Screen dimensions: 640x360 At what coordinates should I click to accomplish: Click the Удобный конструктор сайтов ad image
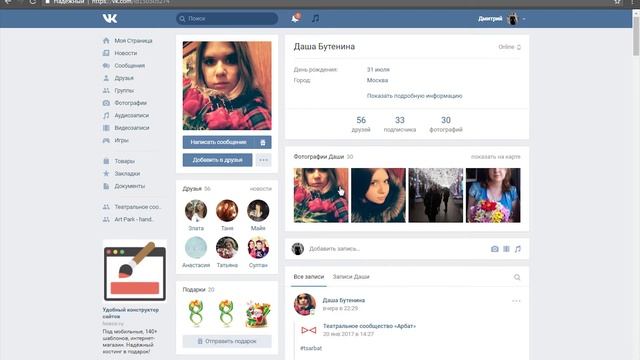tap(134, 271)
